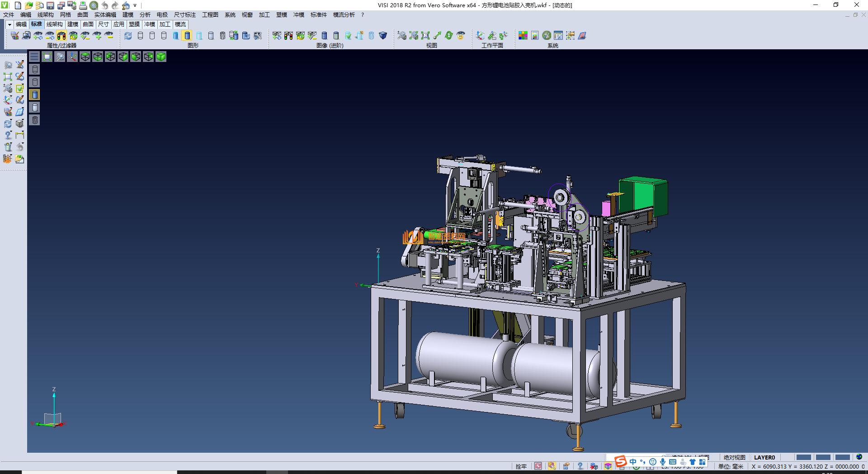Click the regenerate graphics refresh icon

pos(128,36)
